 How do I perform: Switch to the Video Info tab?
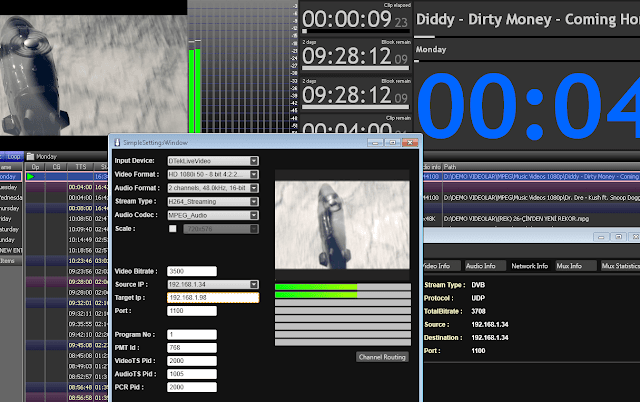(442, 266)
